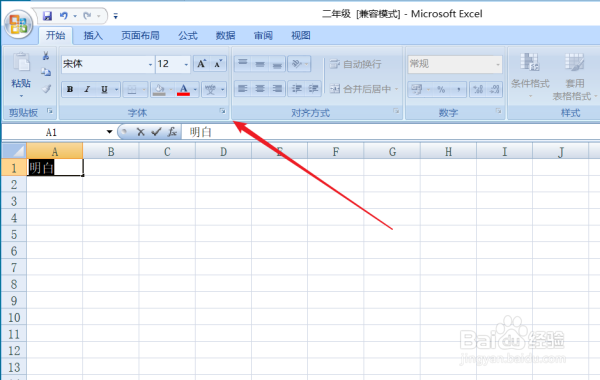Customize the Quick Access Toolbar
This screenshot has width=600, height=380.
(116, 16)
